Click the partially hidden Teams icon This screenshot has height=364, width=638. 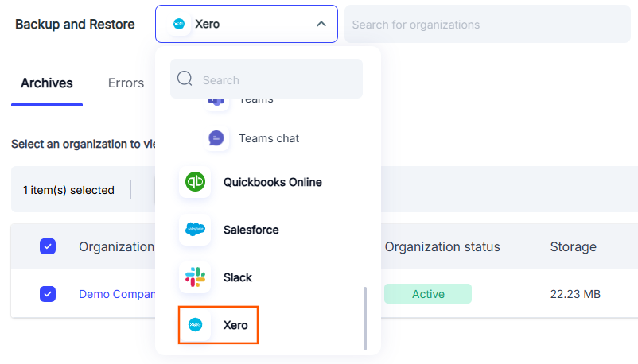pyautogui.click(x=216, y=103)
